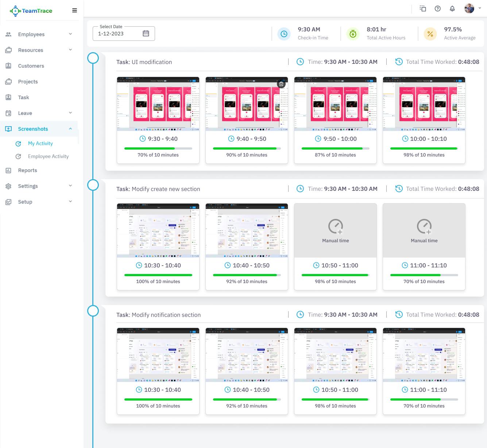Select My Activity in the sidebar
Viewport: 487px width, 448px height.
coord(40,143)
